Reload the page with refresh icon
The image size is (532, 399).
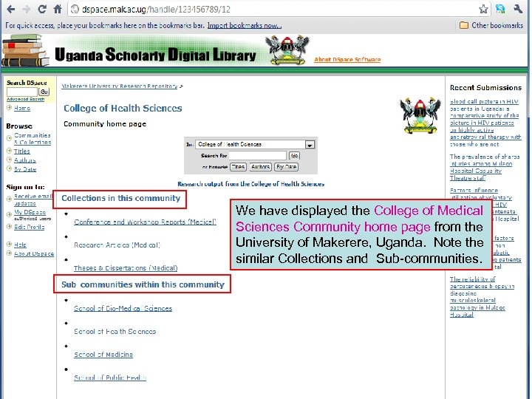pos(42,9)
